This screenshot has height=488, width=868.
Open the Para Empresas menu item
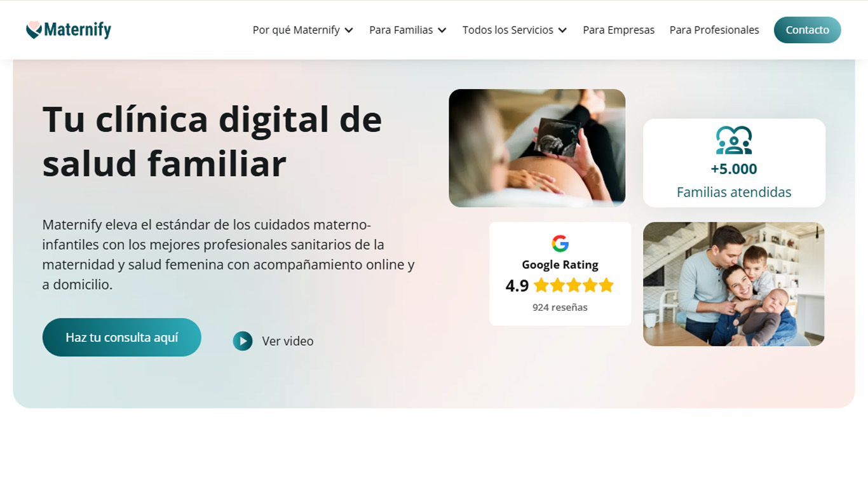click(619, 30)
